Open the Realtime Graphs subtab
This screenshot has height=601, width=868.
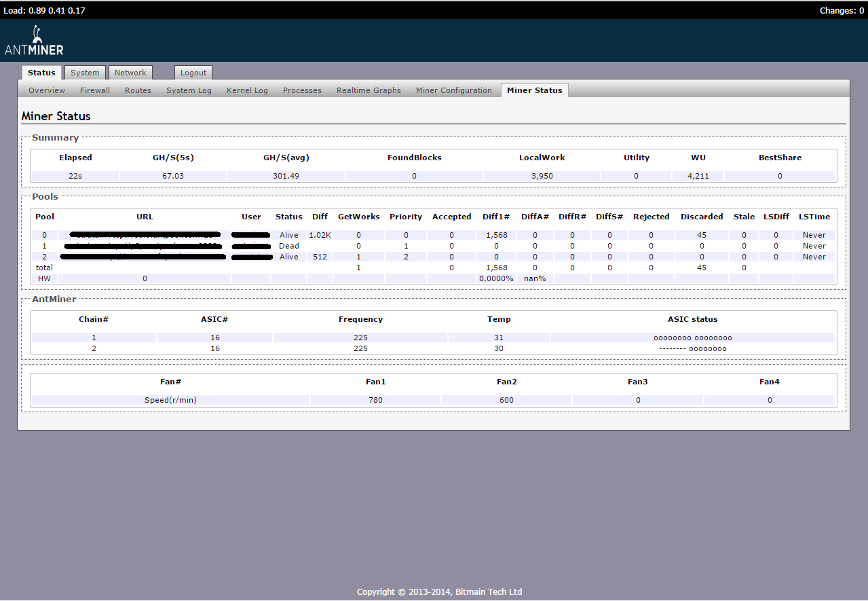369,90
